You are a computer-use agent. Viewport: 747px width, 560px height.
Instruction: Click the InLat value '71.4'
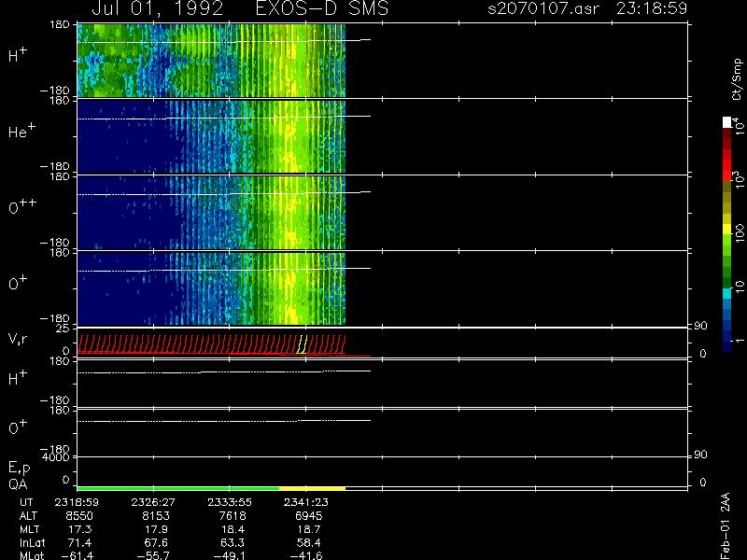click(x=80, y=542)
